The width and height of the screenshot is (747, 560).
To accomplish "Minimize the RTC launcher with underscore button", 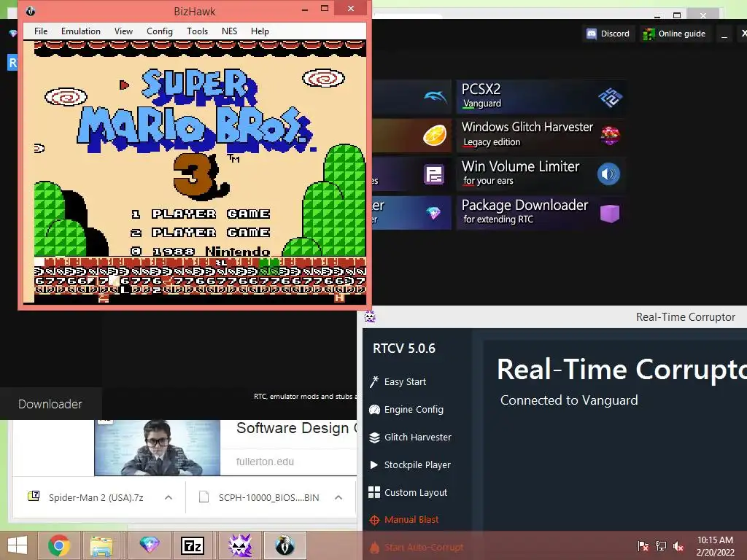I will click(724, 34).
